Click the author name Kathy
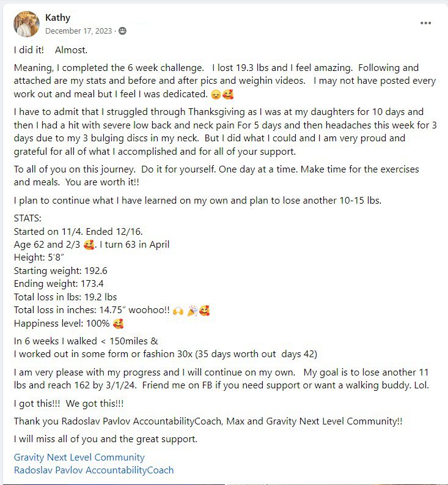448x485 pixels. (x=57, y=18)
